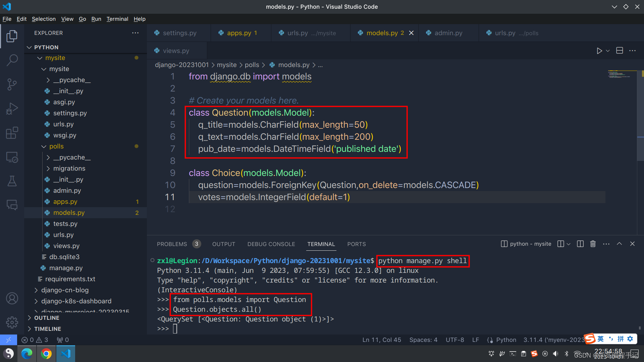Open Remote Explorer view
Screen dimensions: 644x362
[x=12, y=157]
